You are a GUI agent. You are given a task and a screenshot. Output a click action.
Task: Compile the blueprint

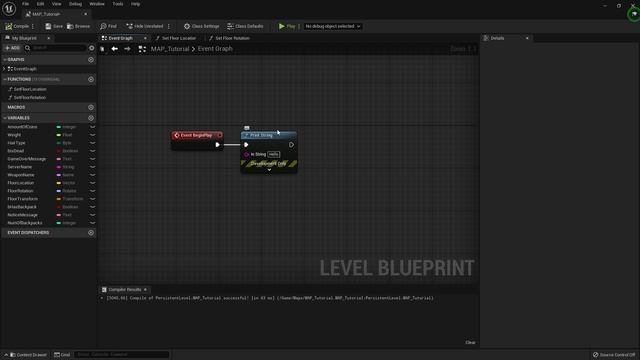click(x=17, y=26)
